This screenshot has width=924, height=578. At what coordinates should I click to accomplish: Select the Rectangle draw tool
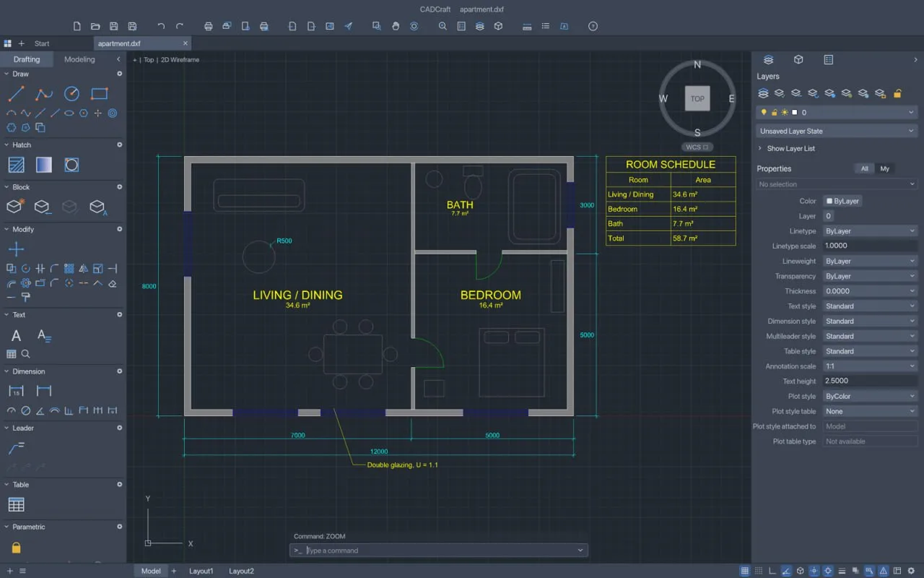pyautogui.click(x=100, y=93)
